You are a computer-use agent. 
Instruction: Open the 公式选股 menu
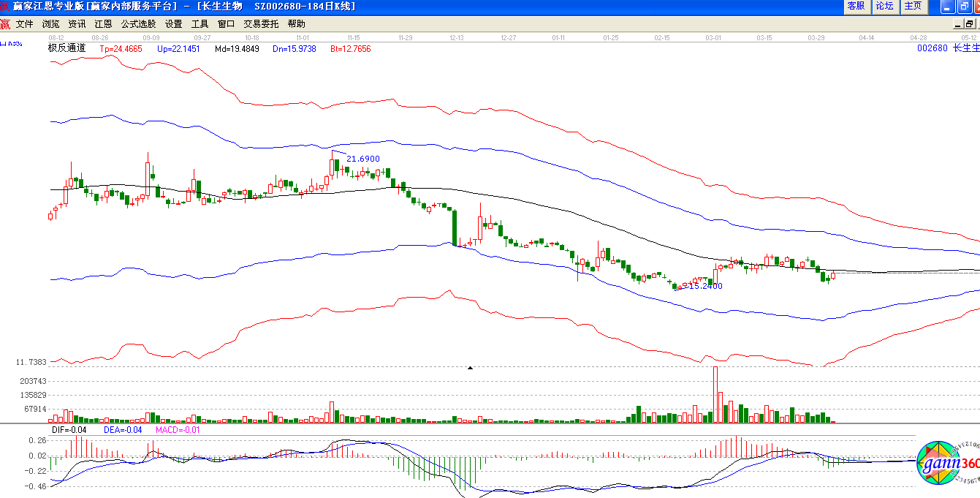pos(139,24)
